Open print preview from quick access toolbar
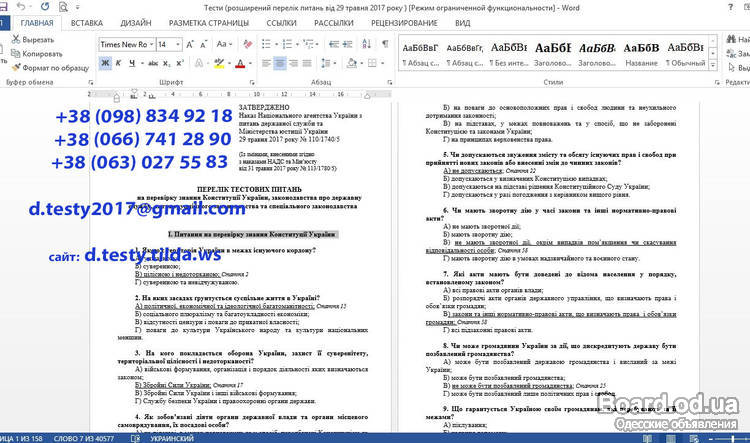This screenshot has width=750, height=443. coord(63,7)
